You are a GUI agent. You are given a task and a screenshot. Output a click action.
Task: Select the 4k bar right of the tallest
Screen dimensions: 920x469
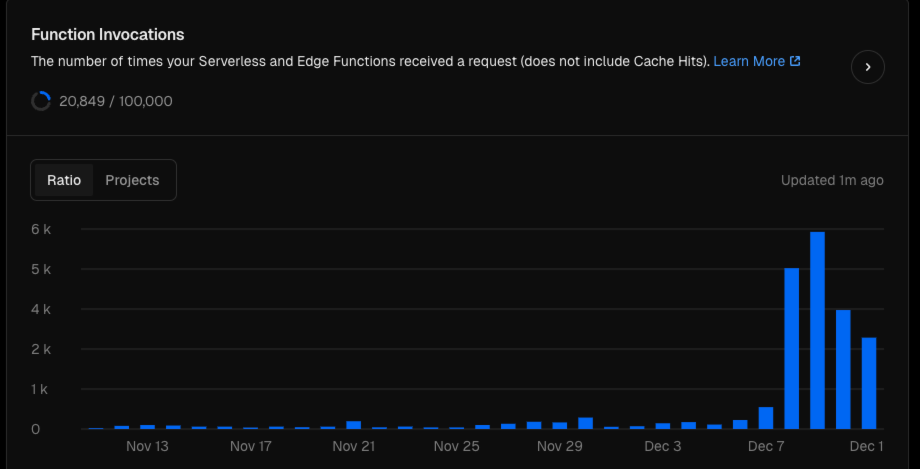point(843,369)
